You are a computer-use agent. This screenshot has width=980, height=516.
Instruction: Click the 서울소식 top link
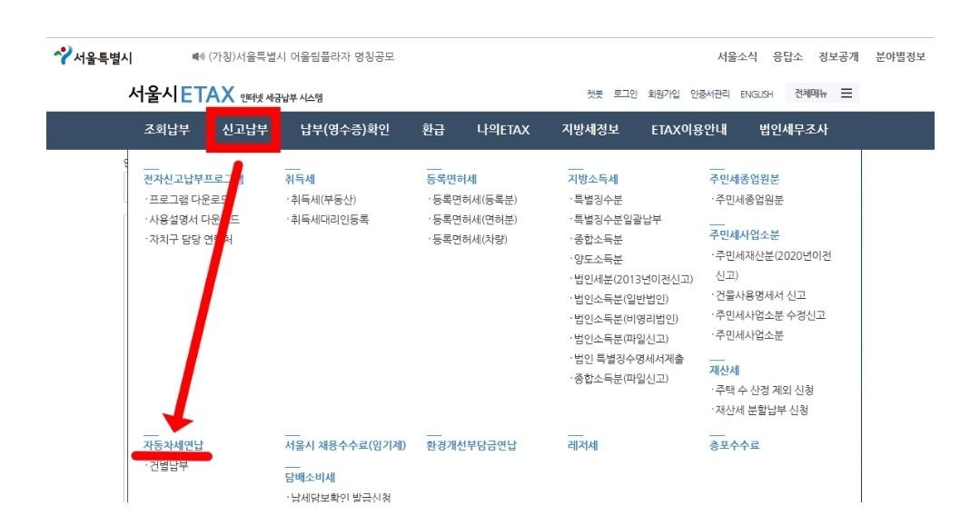point(737,57)
